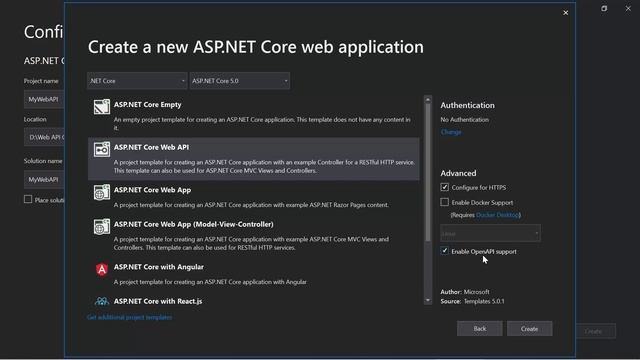Select ASP.NET Core with Angular title
The image size is (640, 360).
159,267
